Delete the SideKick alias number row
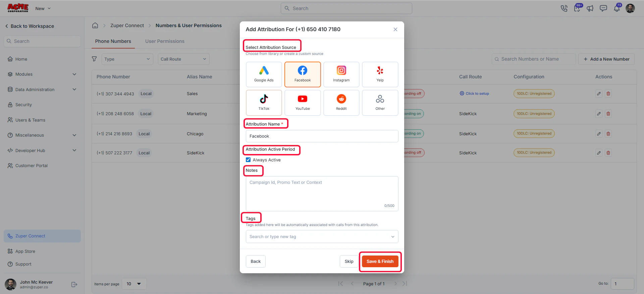Viewport: 644px width, 294px height. click(608, 153)
